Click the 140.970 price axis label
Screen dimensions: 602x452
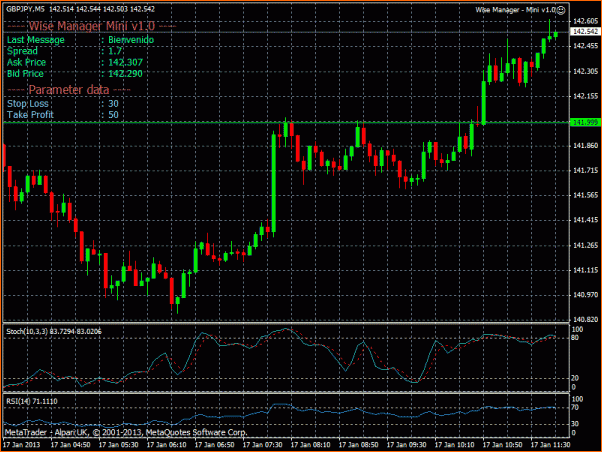tap(585, 295)
